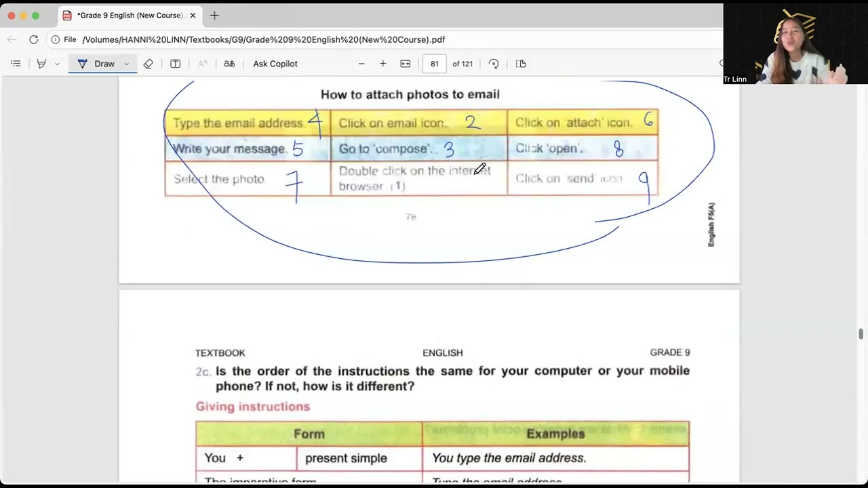The image size is (868, 488).
Task: Click the Ask Copilot button
Action: [275, 64]
